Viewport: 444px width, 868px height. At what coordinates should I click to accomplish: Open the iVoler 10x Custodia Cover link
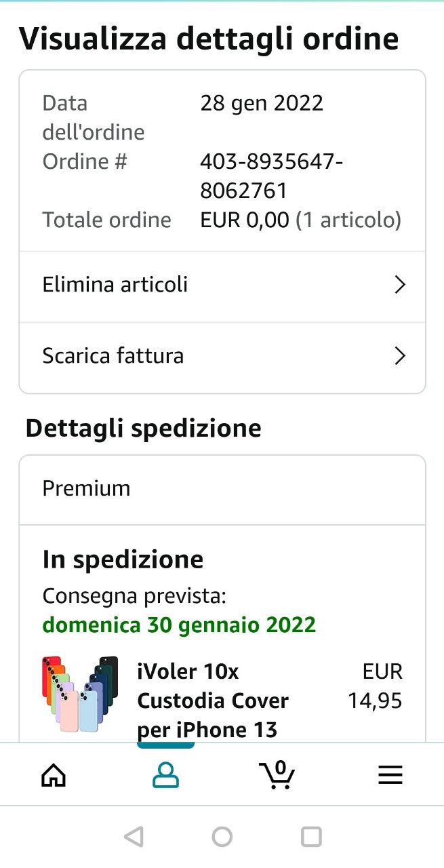tap(213, 701)
